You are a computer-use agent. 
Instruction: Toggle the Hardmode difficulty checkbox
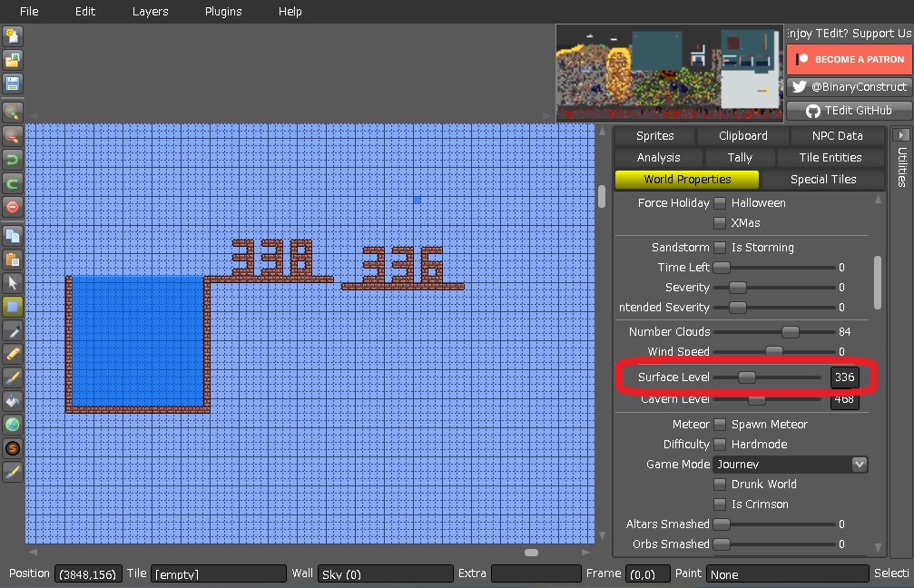tap(720, 445)
